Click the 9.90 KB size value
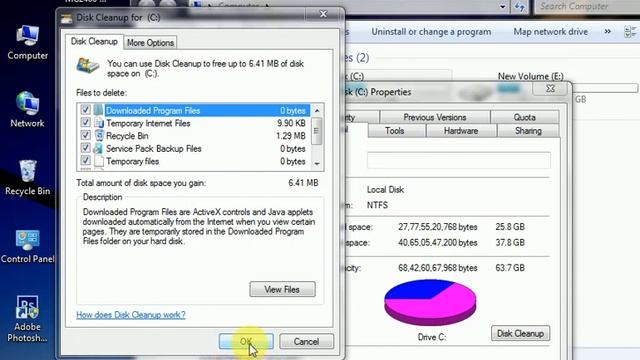Viewport: 640px width, 360px height. click(x=291, y=123)
